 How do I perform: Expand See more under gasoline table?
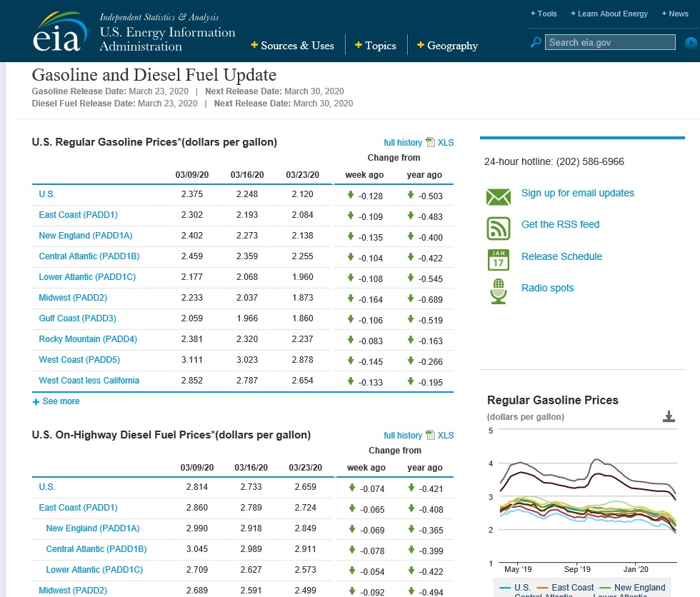[x=56, y=401]
